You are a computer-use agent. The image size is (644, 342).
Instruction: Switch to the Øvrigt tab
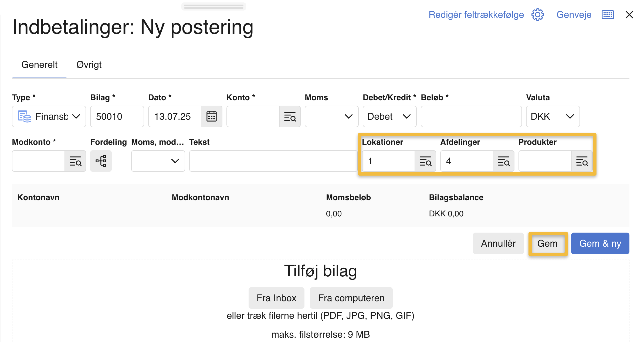click(89, 65)
